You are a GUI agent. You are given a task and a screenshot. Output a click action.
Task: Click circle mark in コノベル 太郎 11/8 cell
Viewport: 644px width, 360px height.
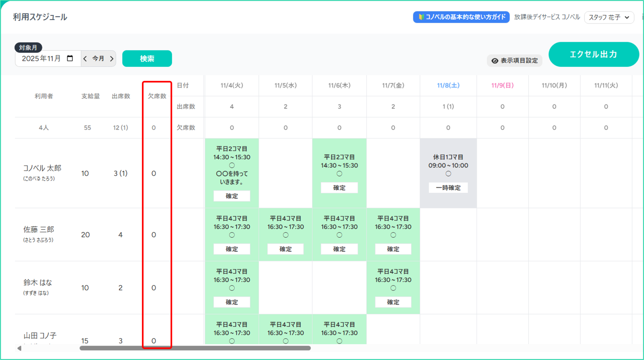tap(448, 174)
